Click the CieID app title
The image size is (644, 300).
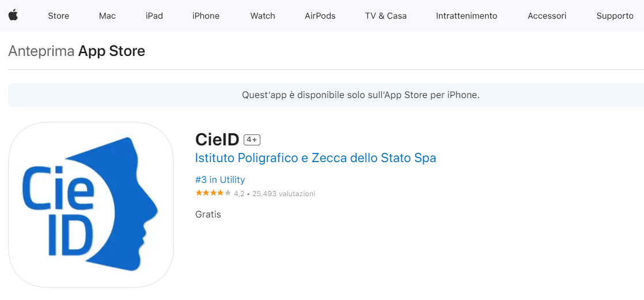[x=217, y=140]
